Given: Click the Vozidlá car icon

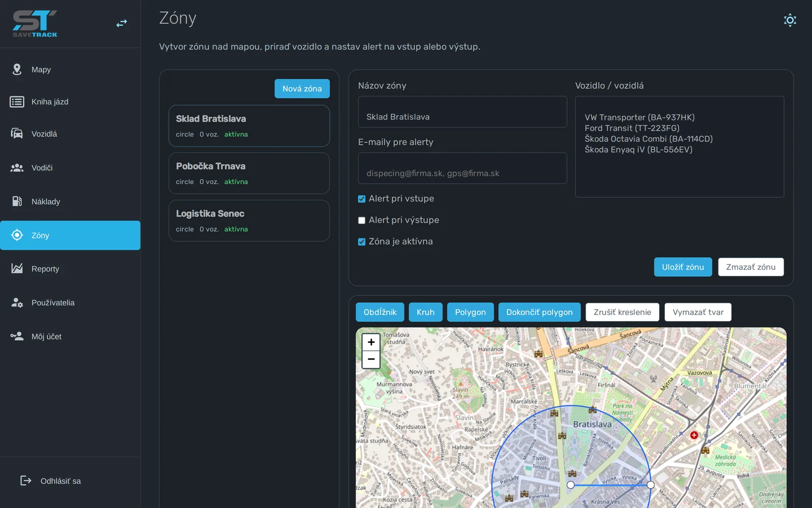Looking at the screenshot, I should (x=17, y=134).
